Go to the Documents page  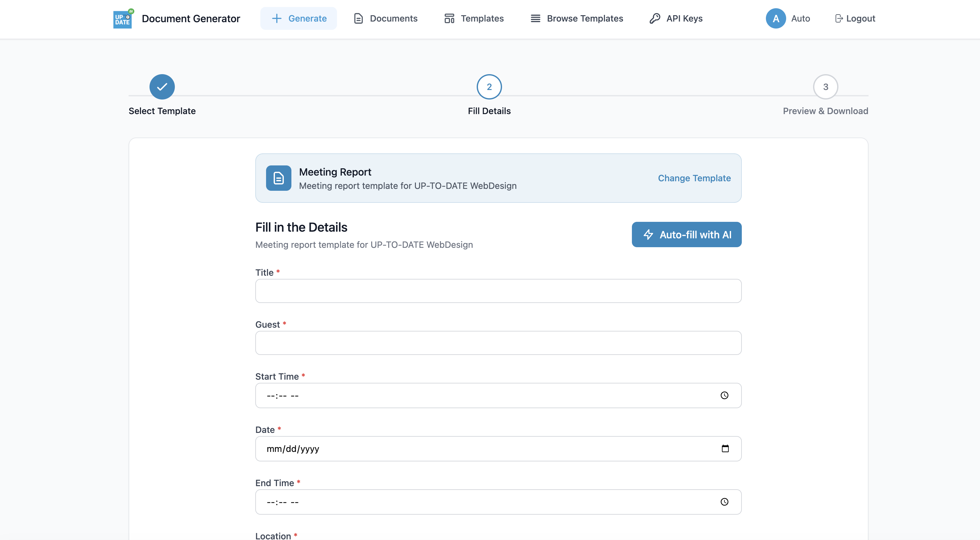385,18
